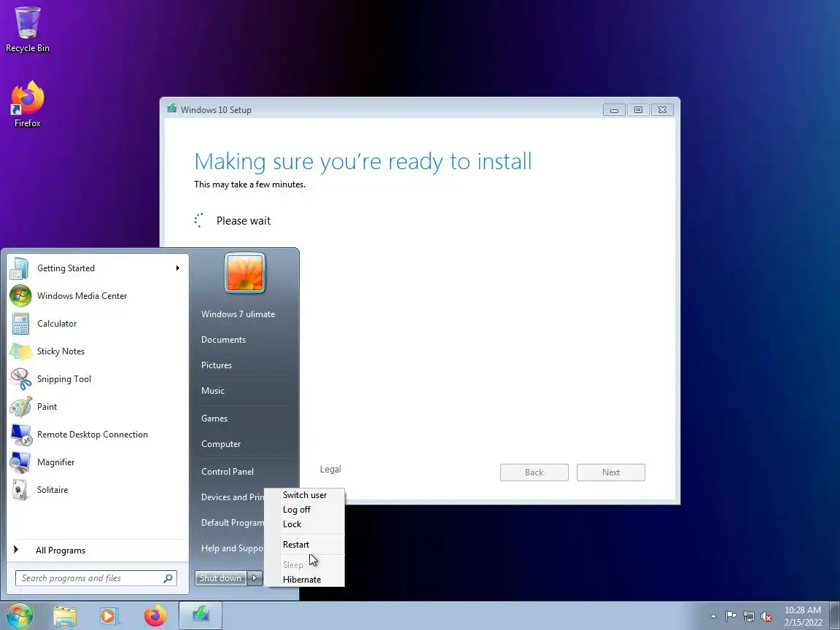Open the Action Center flag icon
840x630 pixels.
click(731, 617)
